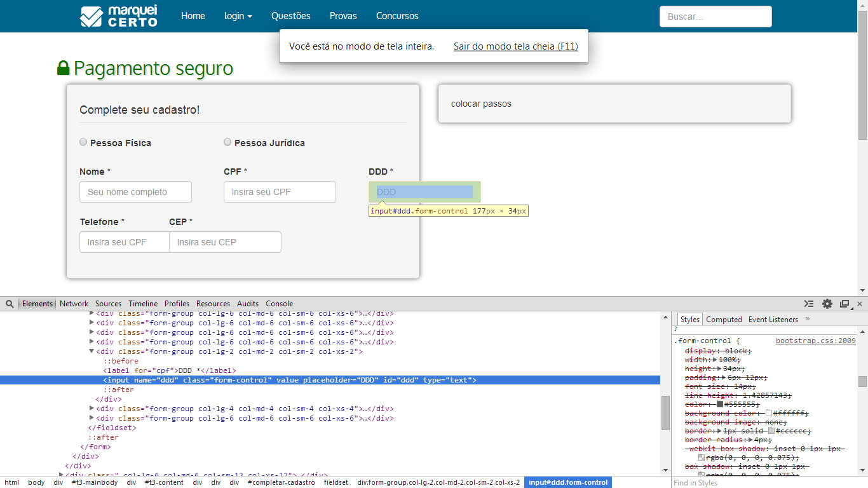The height and width of the screenshot is (488, 868).
Task: Select the Event Listeners sidebar tab
Action: pos(773,320)
